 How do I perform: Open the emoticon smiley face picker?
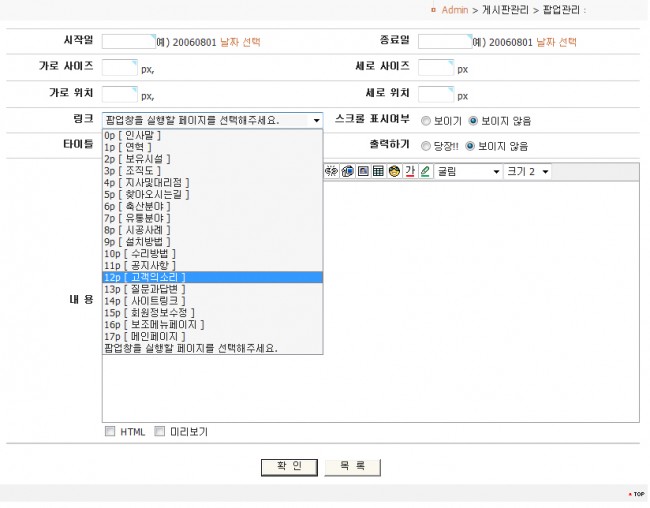394,172
